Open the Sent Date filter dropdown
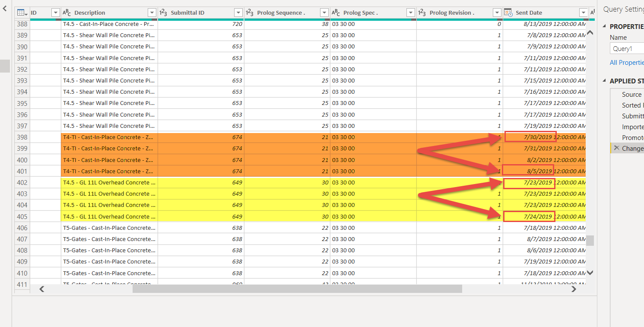 point(584,13)
